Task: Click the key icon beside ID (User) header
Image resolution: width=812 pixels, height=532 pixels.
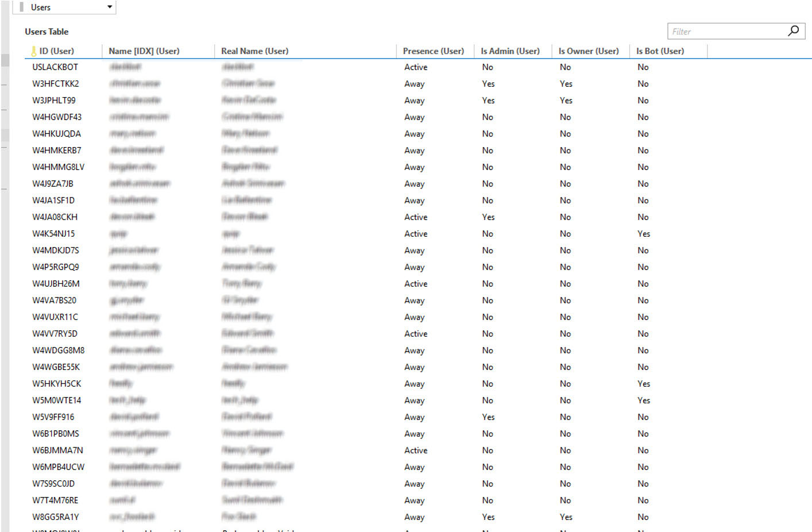Action: click(34, 51)
